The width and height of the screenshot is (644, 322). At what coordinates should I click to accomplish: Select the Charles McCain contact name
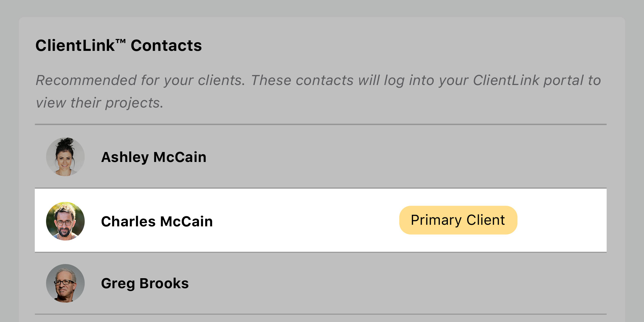[x=157, y=221]
